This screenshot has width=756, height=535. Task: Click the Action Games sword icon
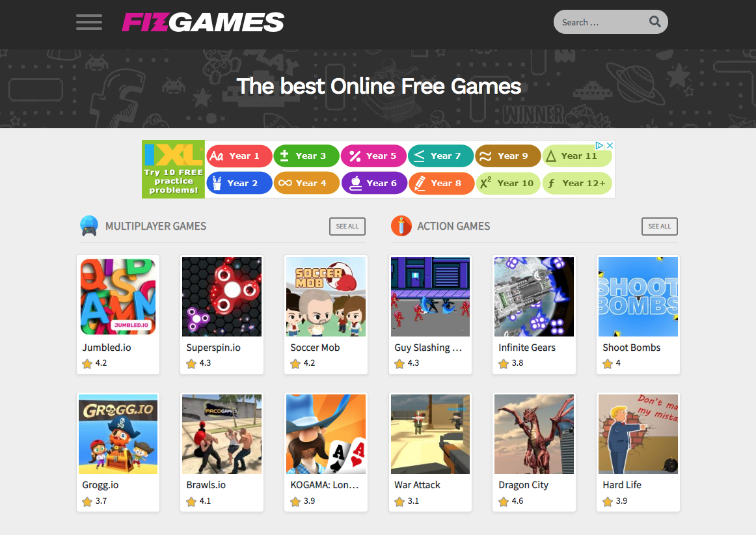tap(401, 226)
